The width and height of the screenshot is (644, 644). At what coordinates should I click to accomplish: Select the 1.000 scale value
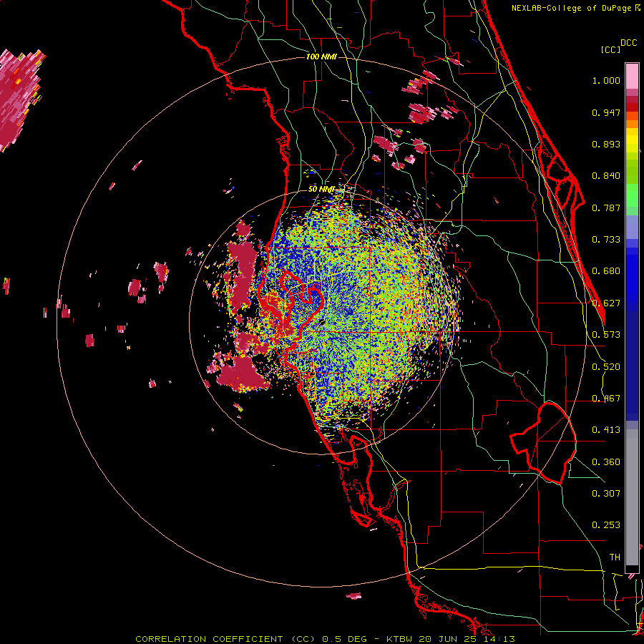click(606, 80)
